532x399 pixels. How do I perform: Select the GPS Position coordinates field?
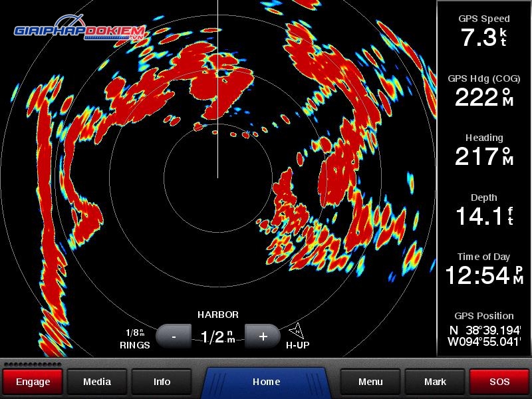click(x=484, y=329)
